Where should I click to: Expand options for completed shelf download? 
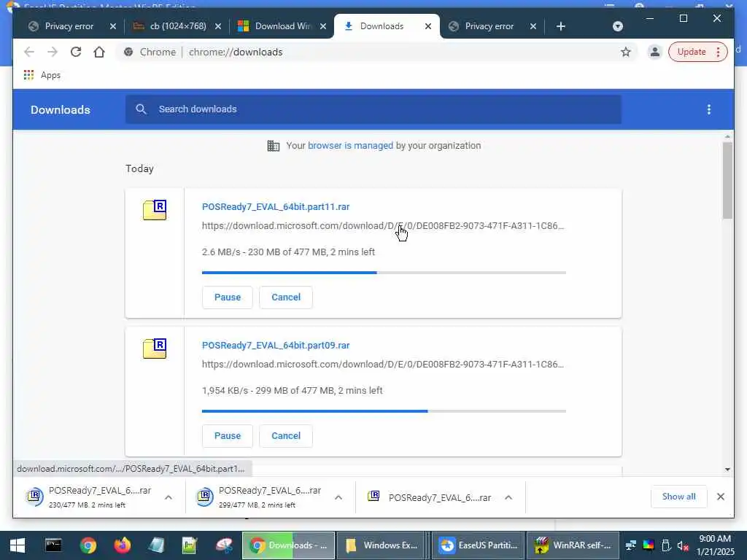[x=508, y=497]
